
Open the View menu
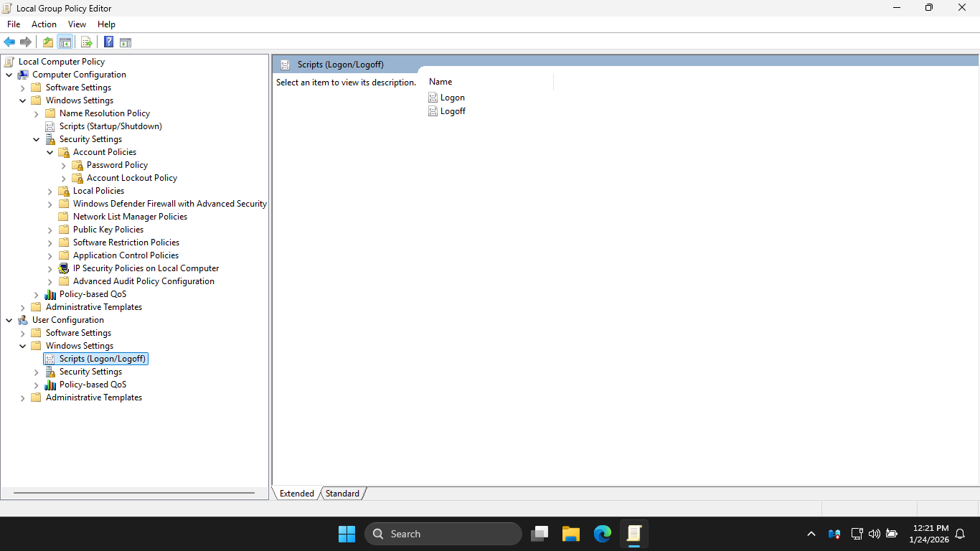tap(77, 24)
